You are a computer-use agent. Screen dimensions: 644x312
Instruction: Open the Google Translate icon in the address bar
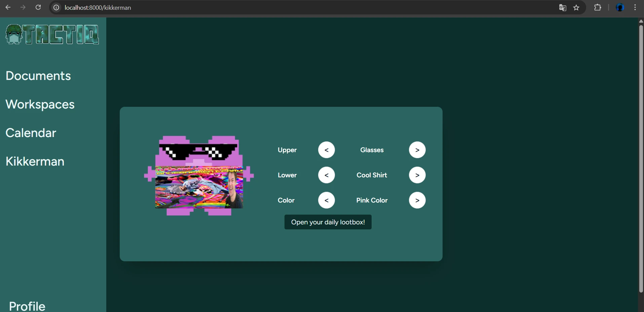pos(563,7)
